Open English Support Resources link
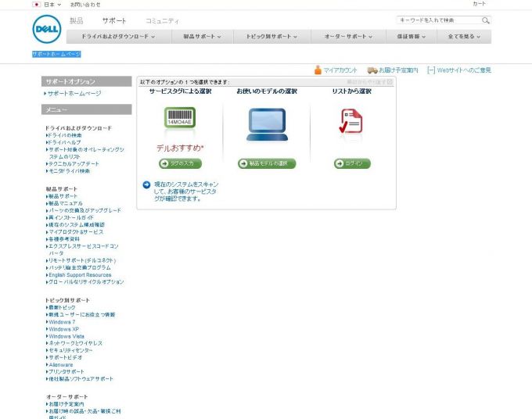The image size is (532, 419). click(x=80, y=275)
